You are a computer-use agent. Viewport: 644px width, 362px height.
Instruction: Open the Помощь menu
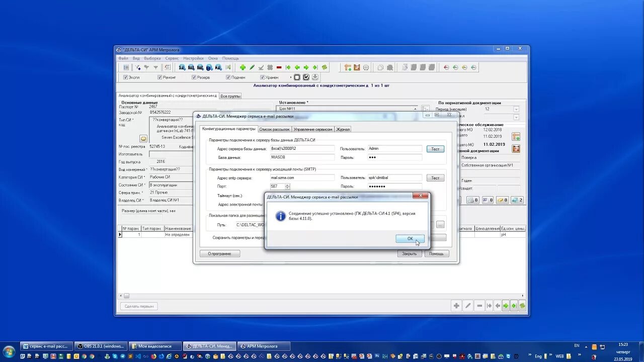(231, 58)
